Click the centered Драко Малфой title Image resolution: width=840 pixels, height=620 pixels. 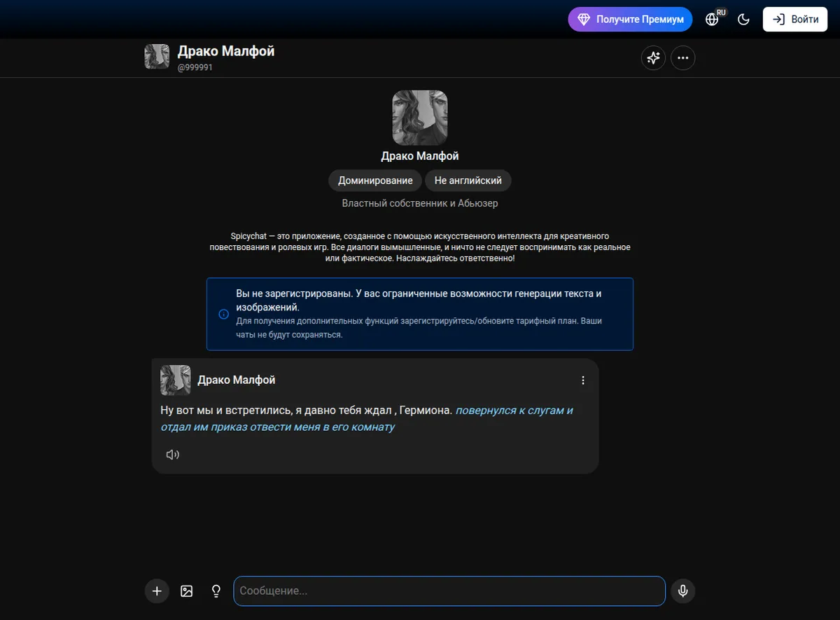(x=420, y=156)
